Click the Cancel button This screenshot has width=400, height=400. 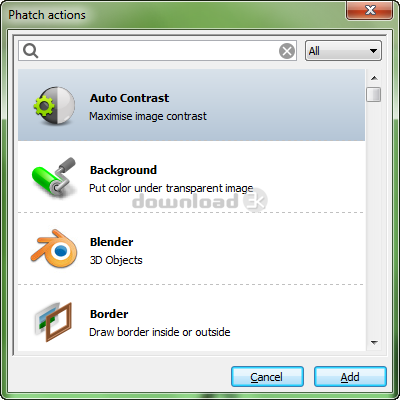[267, 377]
